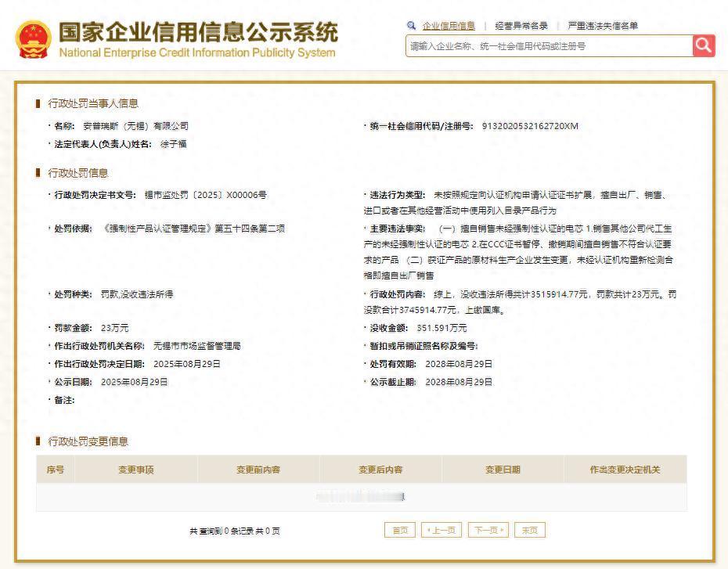The height and width of the screenshot is (569, 728).
Task: Focus the enterprise name search input field
Action: pyautogui.click(x=550, y=46)
